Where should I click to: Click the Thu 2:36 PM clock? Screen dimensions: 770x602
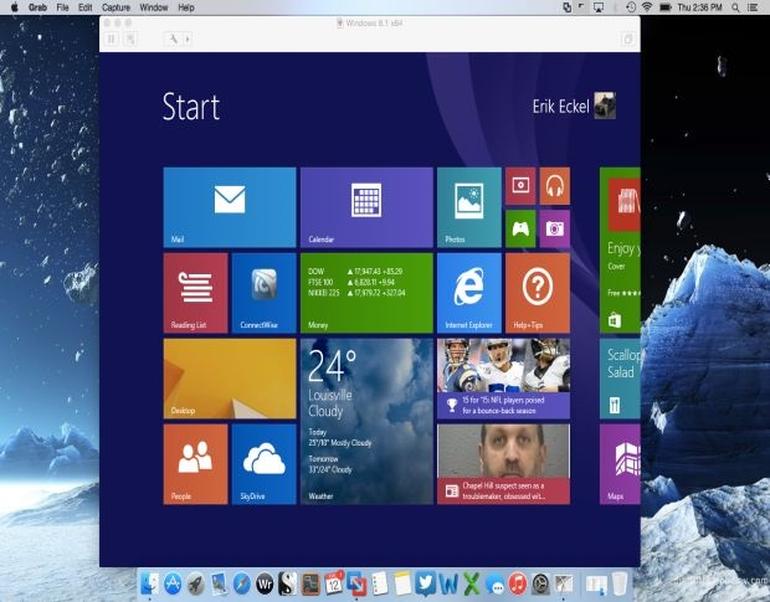point(700,7)
